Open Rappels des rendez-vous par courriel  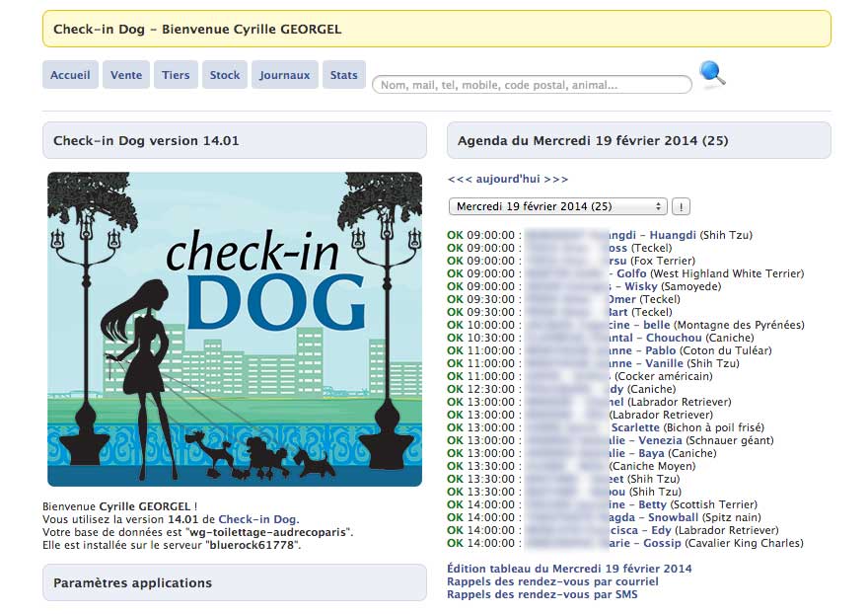552,581
